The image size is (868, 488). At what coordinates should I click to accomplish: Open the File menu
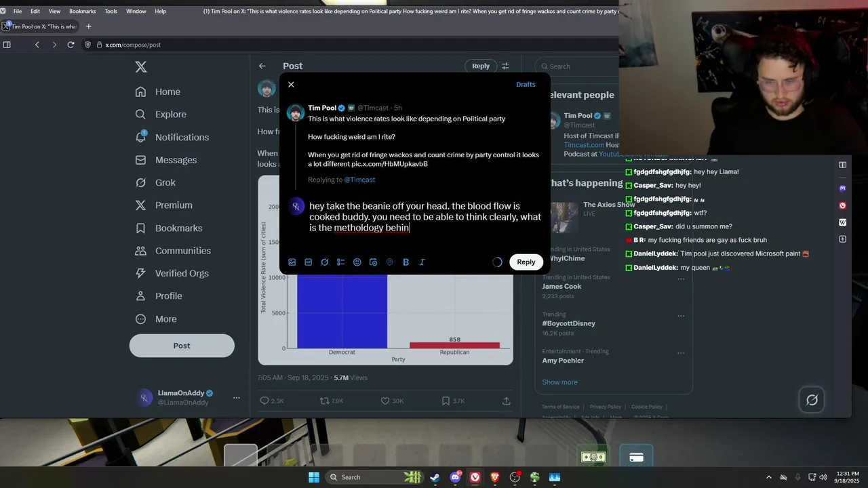point(18,12)
